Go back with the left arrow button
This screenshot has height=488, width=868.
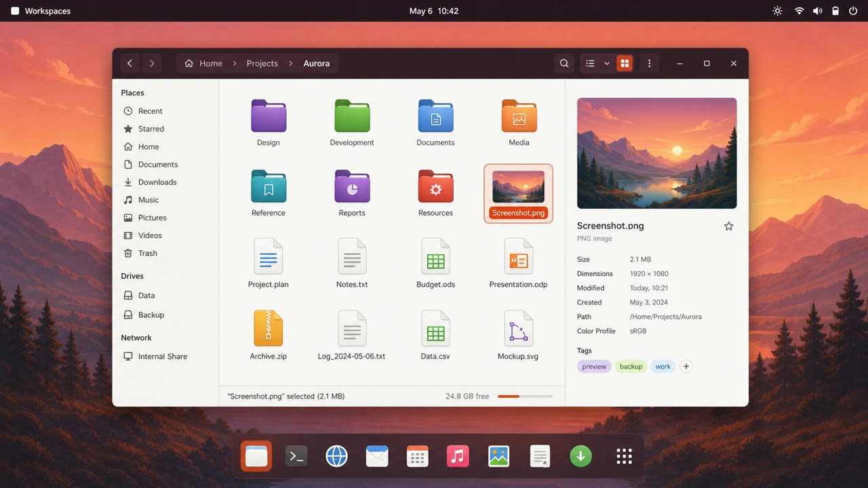pos(130,64)
